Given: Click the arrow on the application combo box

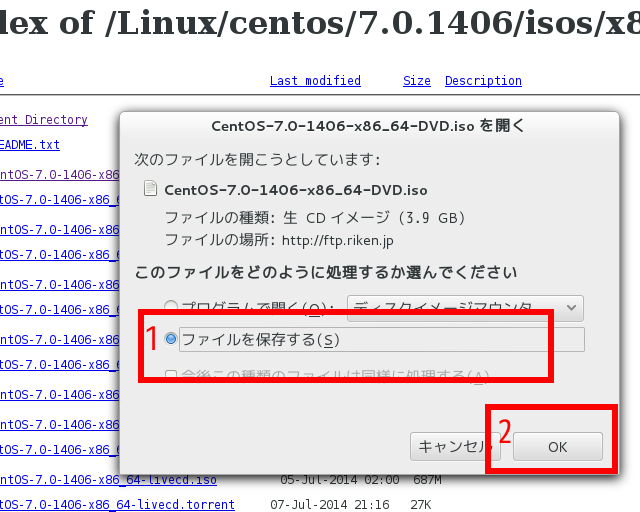Looking at the screenshot, I should click(572, 307).
